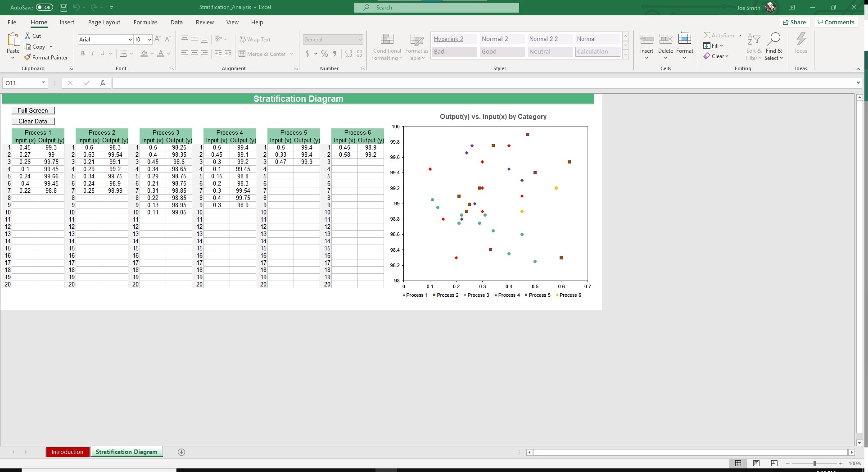Switch to Page Layout view icon
Viewport: 868px width, 472px height.
coord(756,463)
